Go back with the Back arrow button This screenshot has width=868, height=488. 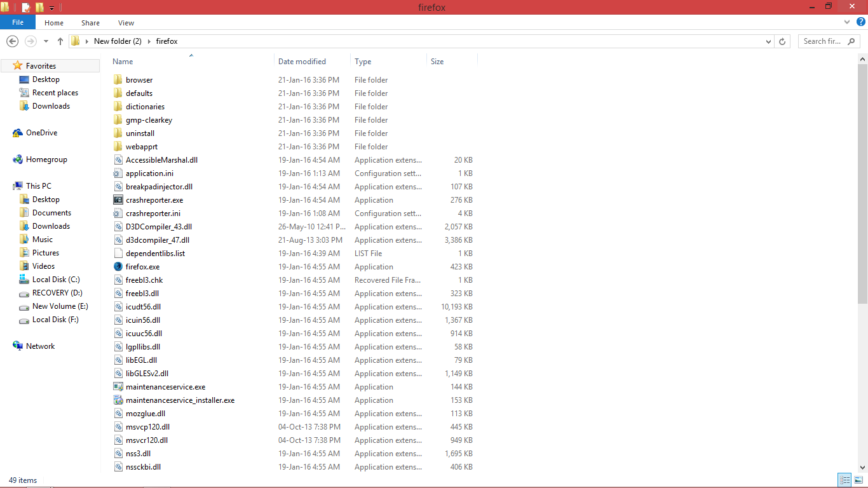click(x=12, y=41)
